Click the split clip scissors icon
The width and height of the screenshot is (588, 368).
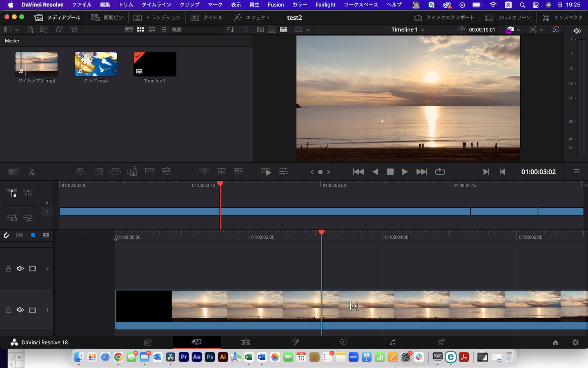[x=31, y=172]
